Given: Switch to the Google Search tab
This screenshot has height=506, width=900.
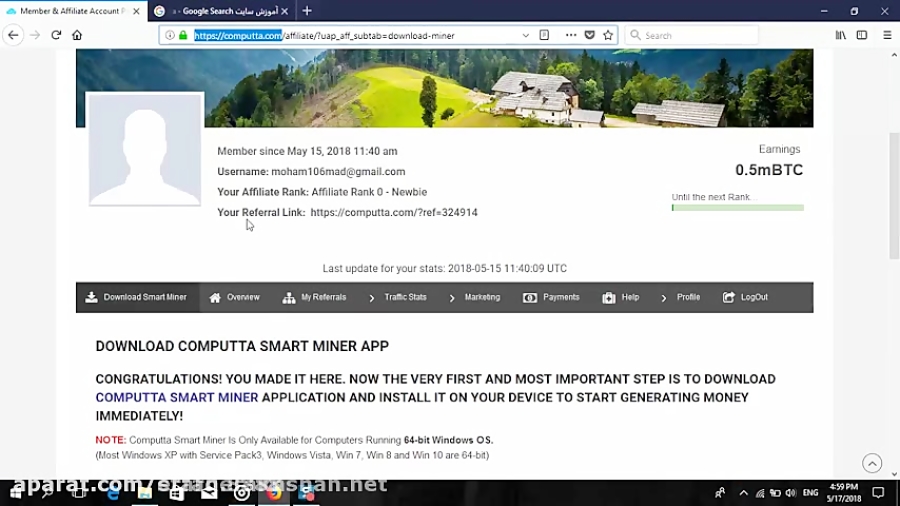Looking at the screenshot, I should point(223,11).
